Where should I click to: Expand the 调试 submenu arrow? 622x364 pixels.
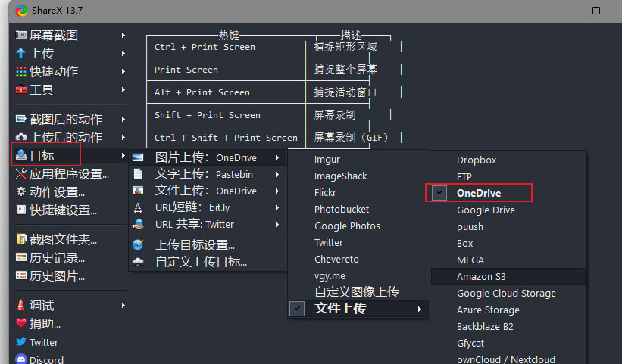123,306
